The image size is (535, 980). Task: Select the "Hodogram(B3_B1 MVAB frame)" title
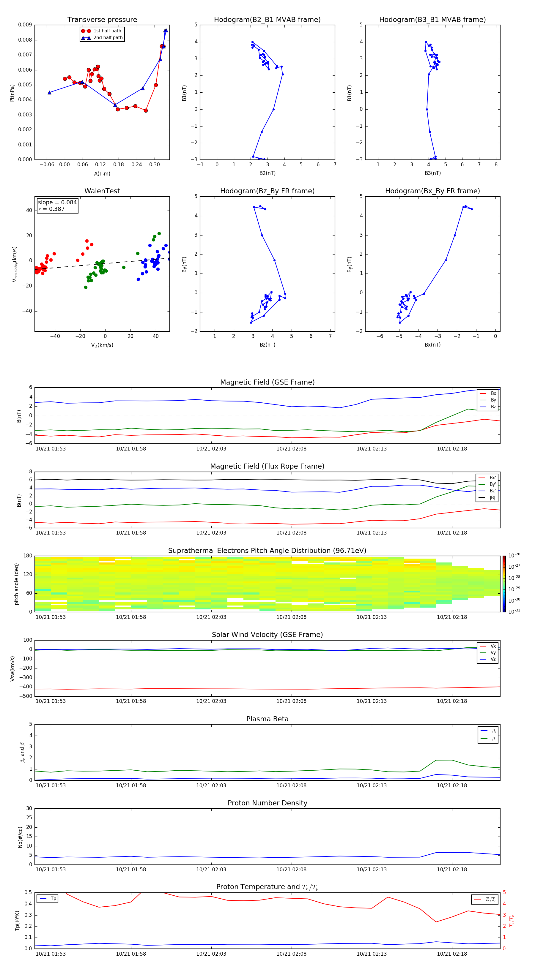click(432, 20)
